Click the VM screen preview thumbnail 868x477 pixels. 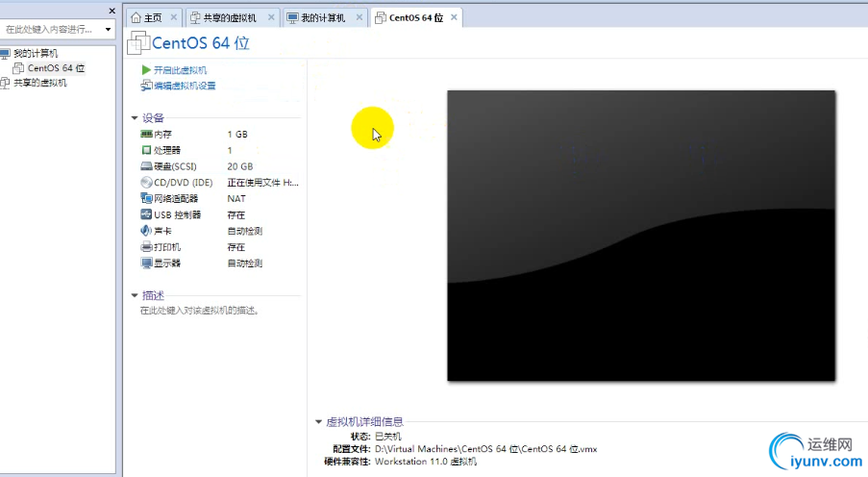(x=641, y=236)
